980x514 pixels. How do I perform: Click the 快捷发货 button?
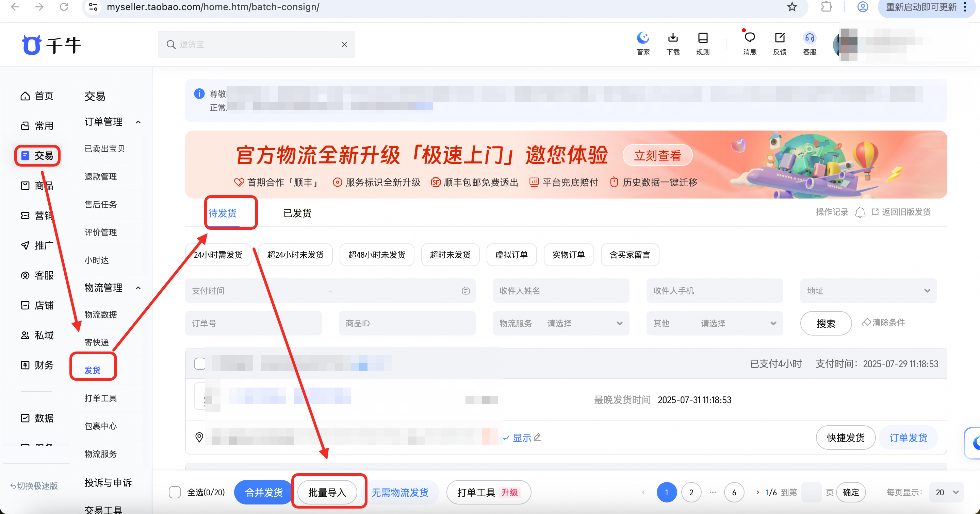coord(846,438)
